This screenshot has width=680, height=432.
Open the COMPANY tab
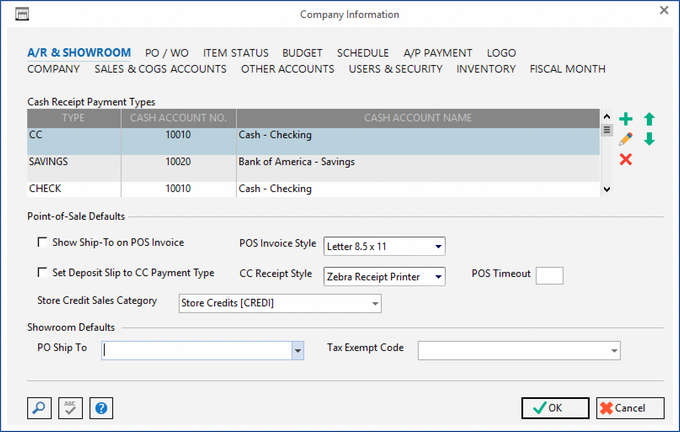[54, 69]
